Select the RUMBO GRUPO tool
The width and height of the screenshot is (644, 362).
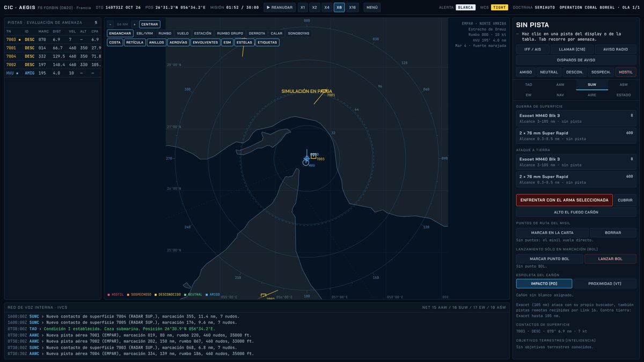point(230,33)
